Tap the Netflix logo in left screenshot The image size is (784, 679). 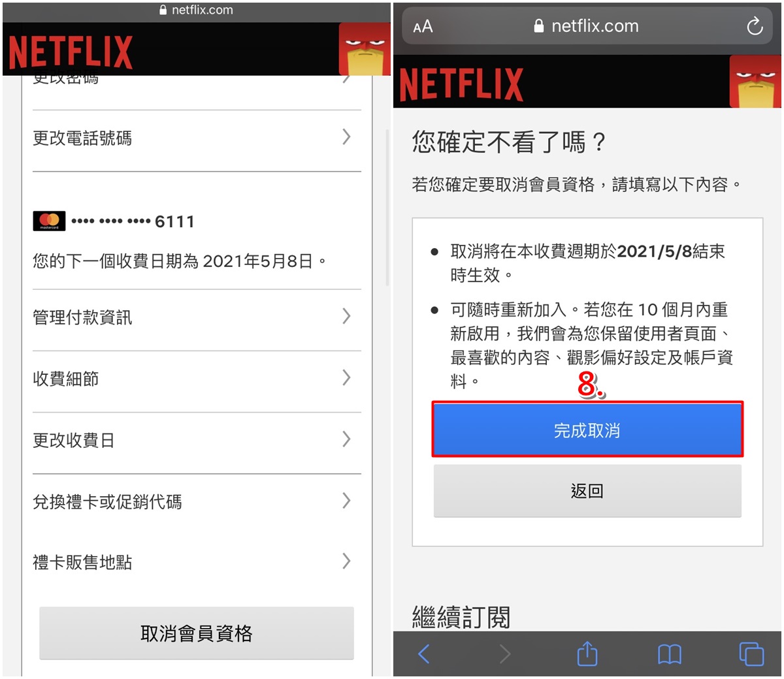71,52
